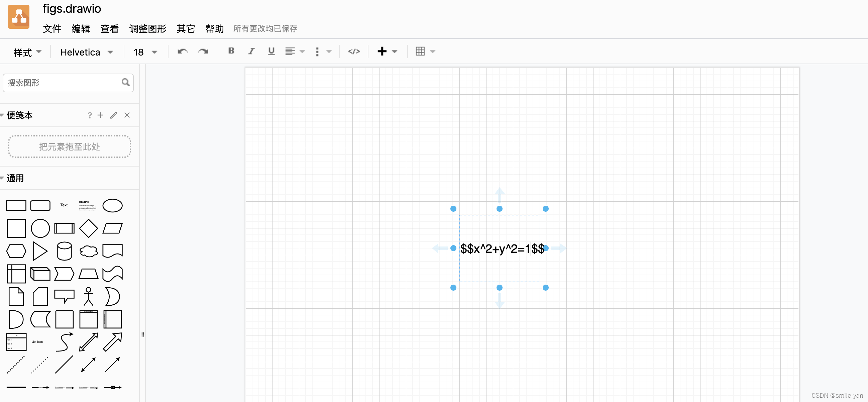Image resolution: width=868 pixels, height=402 pixels.
Task: Open the 样式 style dropdown
Action: (27, 52)
